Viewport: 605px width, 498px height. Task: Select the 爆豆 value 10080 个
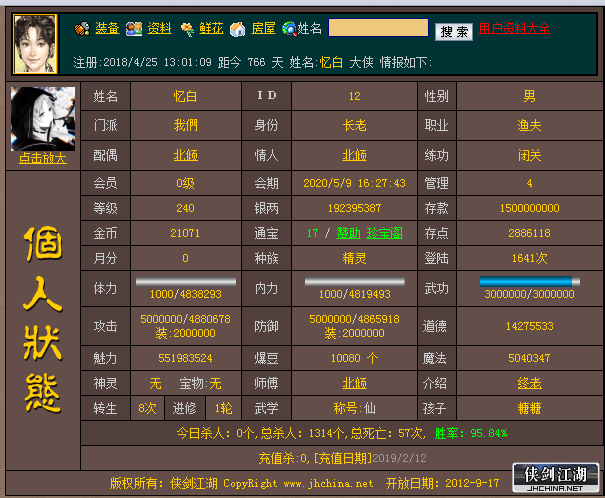coord(355,358)
